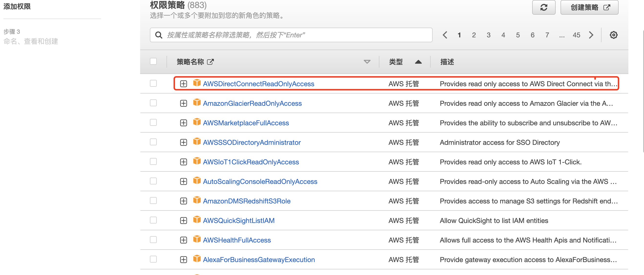Open AlexaForBusinessGatewayExecution policy link
The width and height of the screenshot is (644, 275).
click(x=259, y=260)
